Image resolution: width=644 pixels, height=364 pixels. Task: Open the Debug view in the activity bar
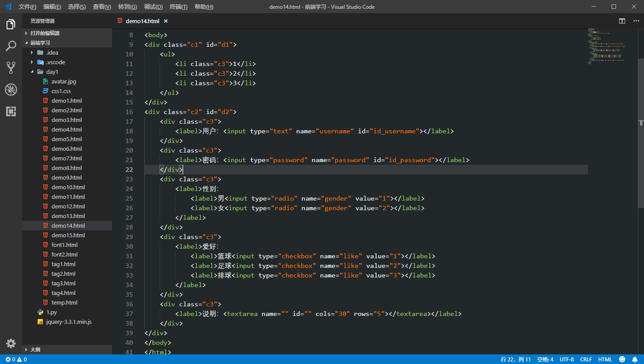(x=10, y=90)
